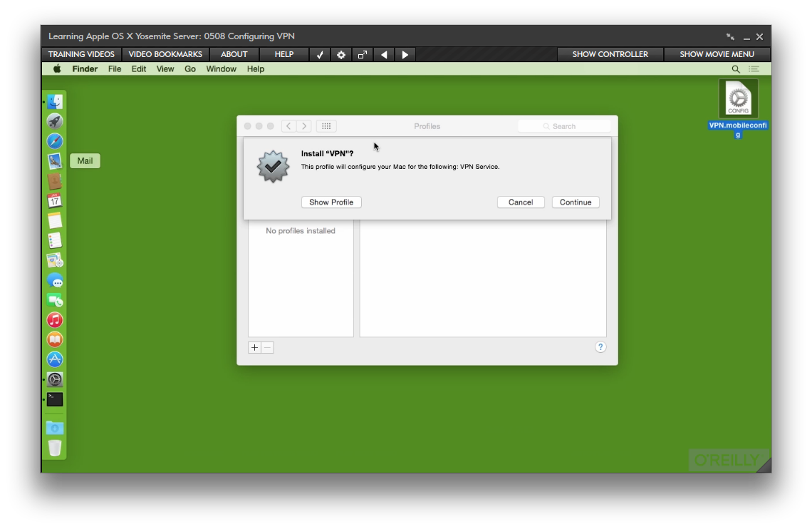Select VPN.mobileconfig file on desktop

[x=738, y=109]
